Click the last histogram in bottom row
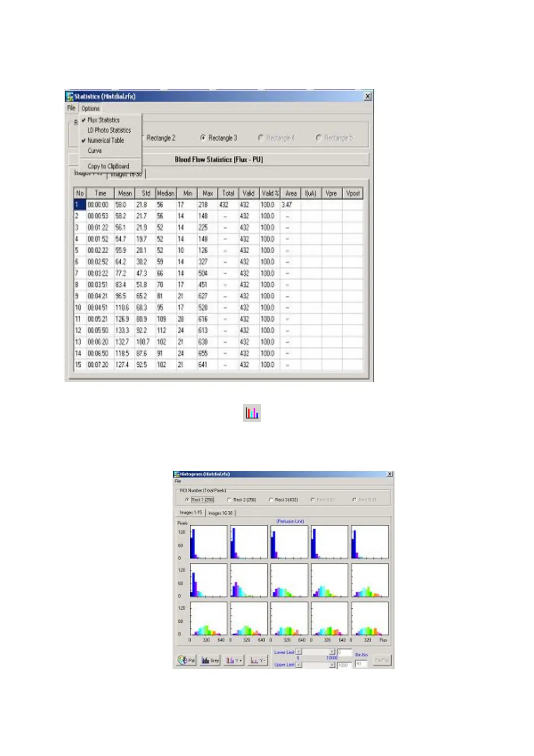Viewport: 534px width, 756px height. [x=370, y=618]
